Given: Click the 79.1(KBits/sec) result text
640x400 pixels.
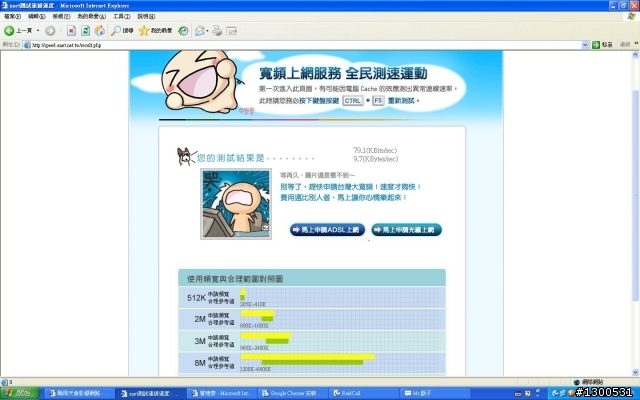Looking at the screenshot, I should click(x=375, y=150).
